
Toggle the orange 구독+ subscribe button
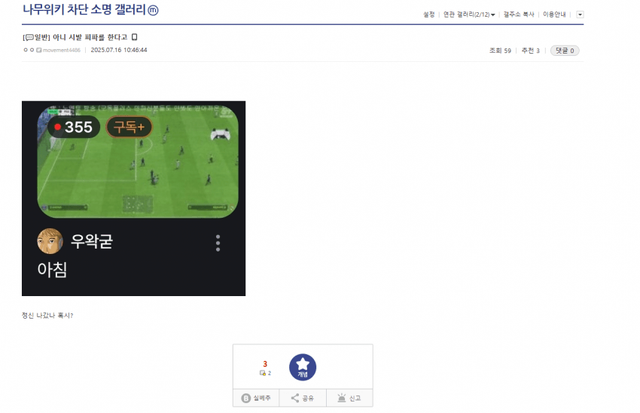pyautogui.click(x=129, y=127)
